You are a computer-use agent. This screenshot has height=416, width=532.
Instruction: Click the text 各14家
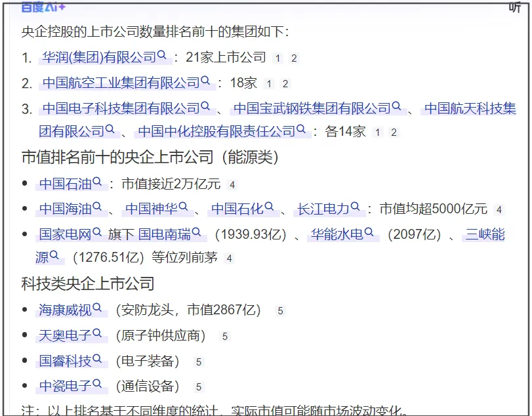[346, 131]
